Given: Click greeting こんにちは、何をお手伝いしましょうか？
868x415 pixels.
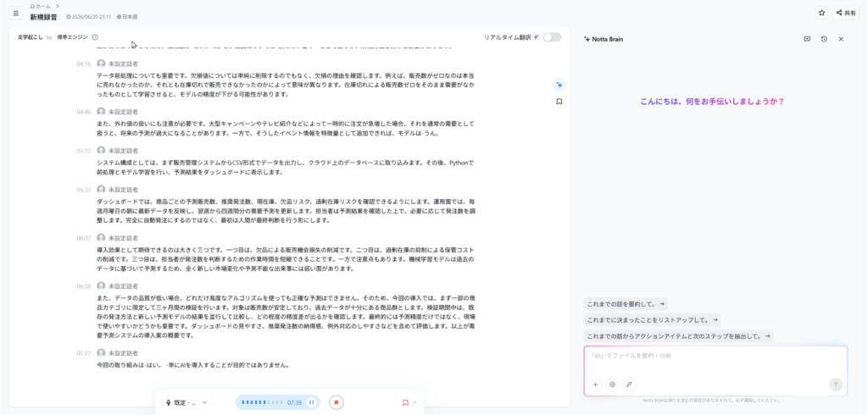Looking at the screenshot, I should 712,102.
